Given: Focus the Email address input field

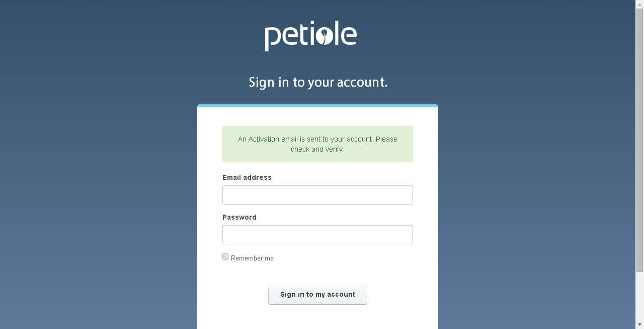Looking at the screenshot, I should (317, 195).
